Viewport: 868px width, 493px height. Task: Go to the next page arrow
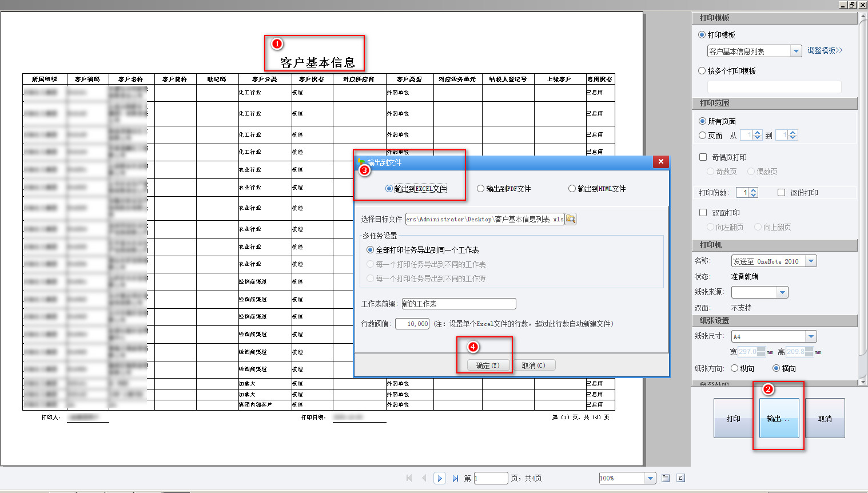(x=440, y=478)
